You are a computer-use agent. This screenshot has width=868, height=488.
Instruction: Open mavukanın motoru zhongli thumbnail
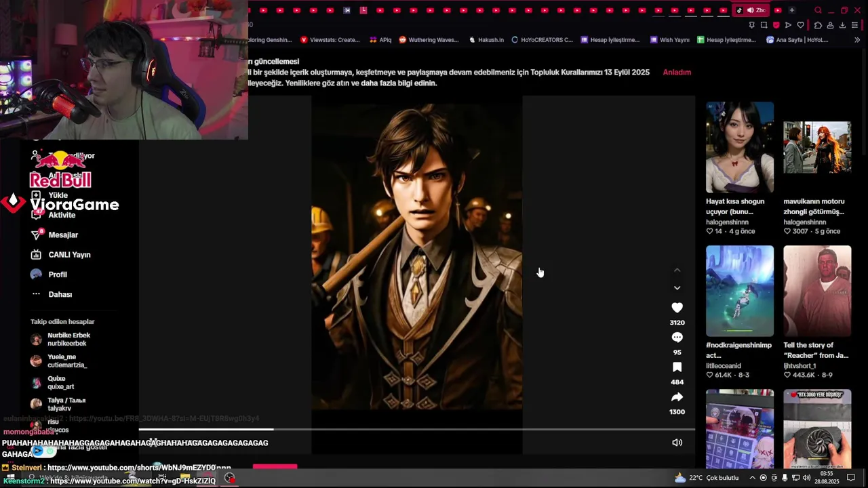pos(817,147)
